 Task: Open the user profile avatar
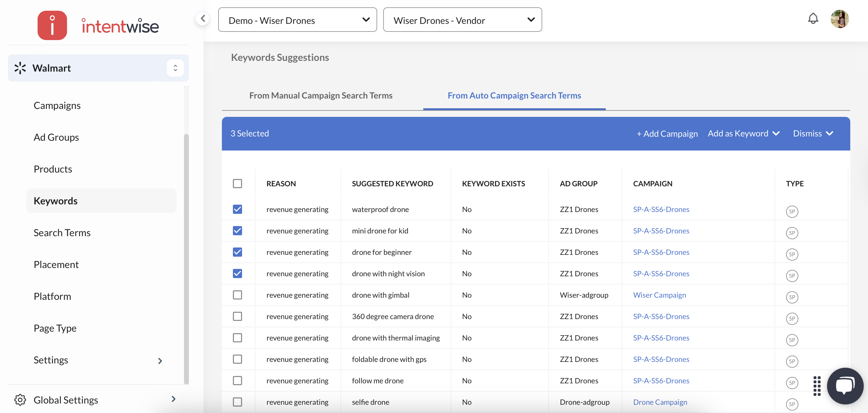[839, 19]
